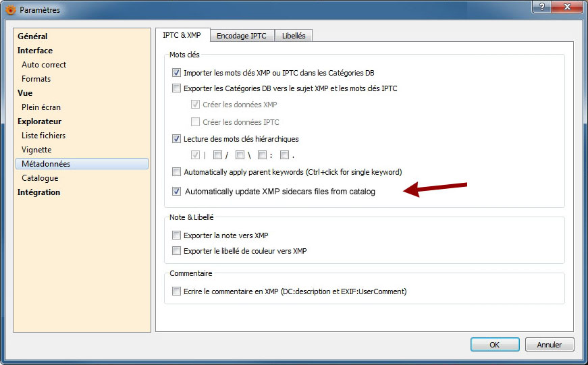Select Général in settings list

coord(32,36)
